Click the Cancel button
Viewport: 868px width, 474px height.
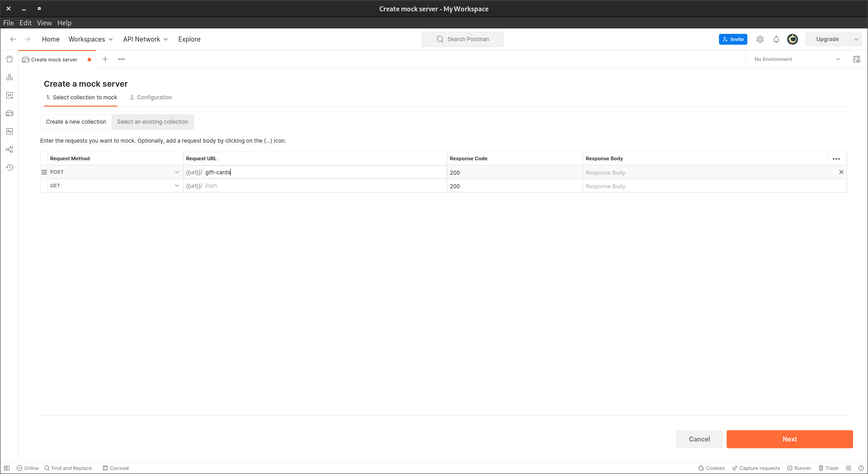pyautogui.click(x=699, y=439)
